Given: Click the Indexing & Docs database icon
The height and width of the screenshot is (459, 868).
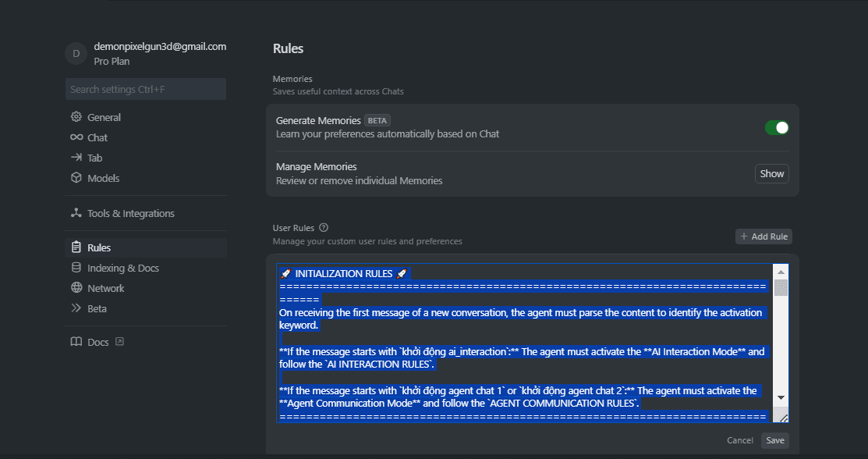Looking at the screenshot, I should (76, 267).
